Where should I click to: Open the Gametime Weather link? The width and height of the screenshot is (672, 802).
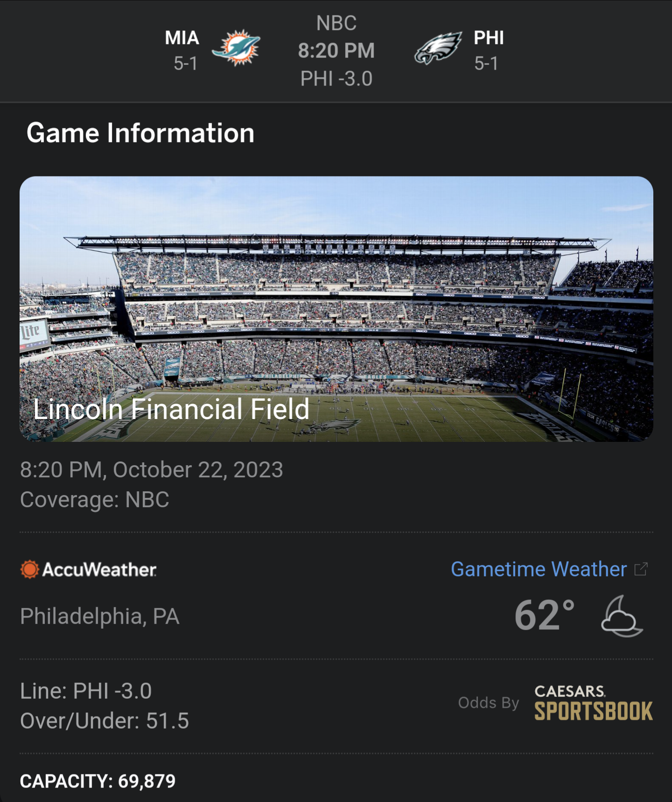[x=538, y=569]
